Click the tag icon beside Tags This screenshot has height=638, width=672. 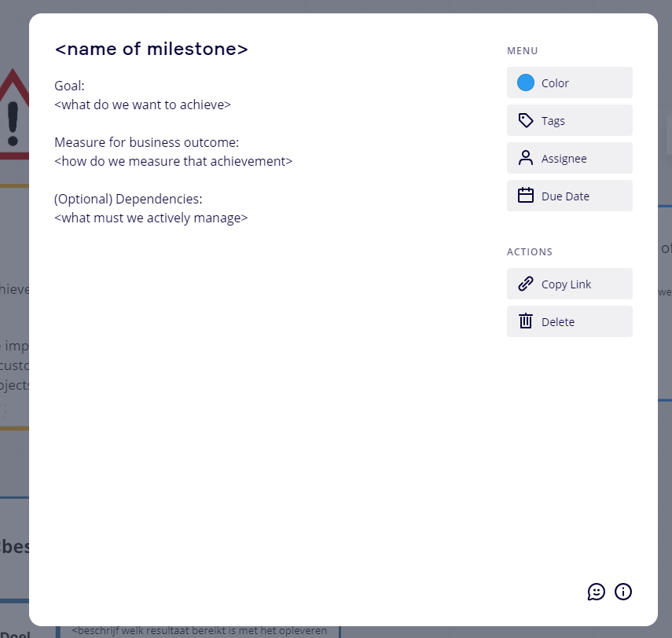(526, 120)
